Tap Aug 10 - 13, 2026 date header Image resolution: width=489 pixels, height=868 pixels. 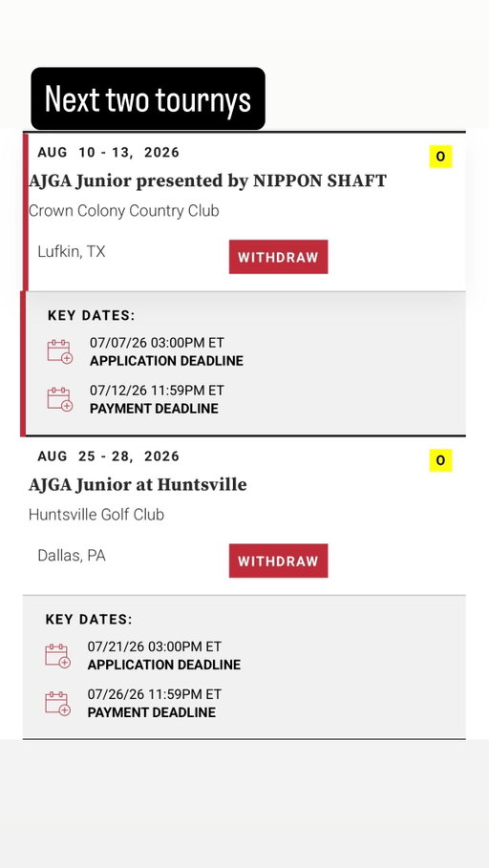109,152
